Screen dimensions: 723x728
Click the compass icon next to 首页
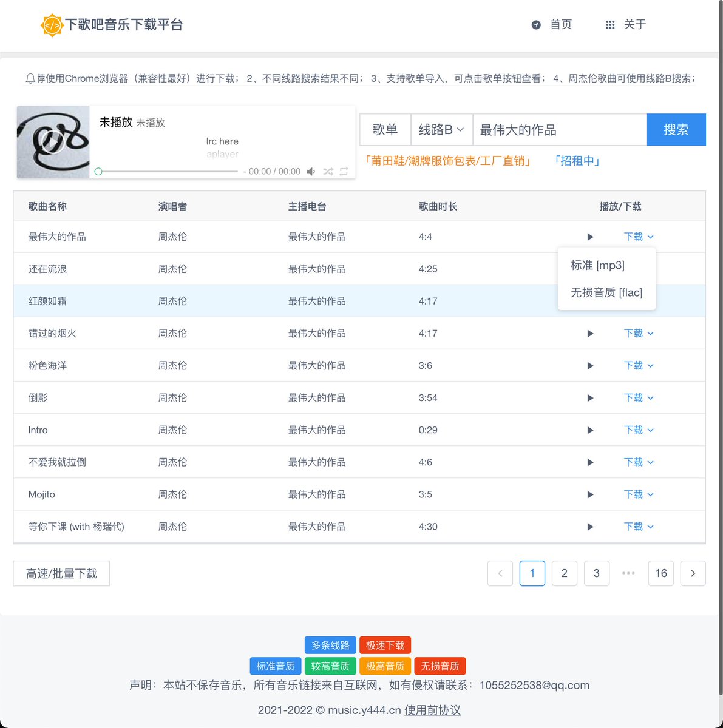(537, 24)
